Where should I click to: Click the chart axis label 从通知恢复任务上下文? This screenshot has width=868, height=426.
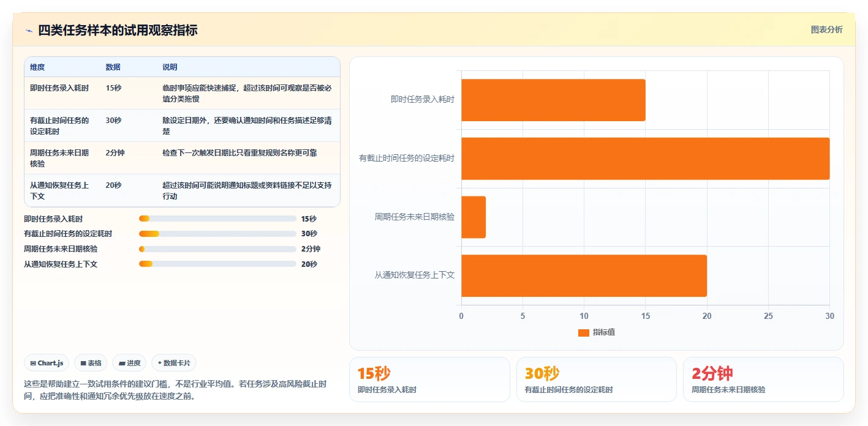coord(415,275)
